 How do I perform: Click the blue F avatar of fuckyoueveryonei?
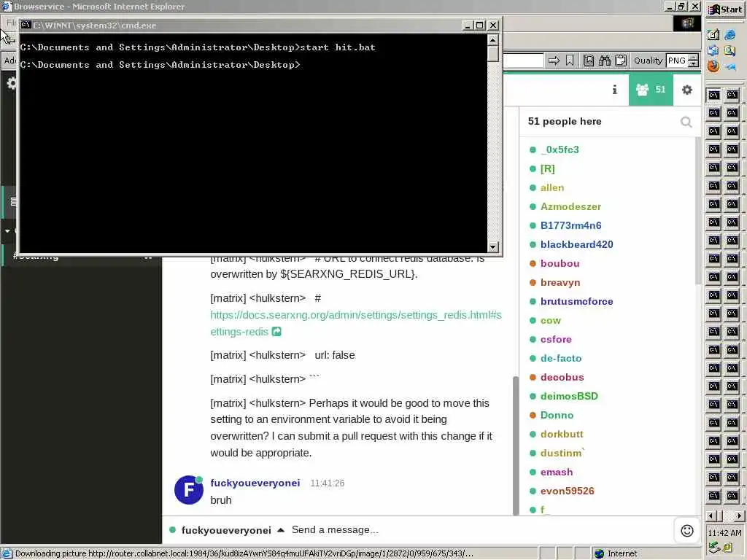pyautogui.click(x=189, y=490)
